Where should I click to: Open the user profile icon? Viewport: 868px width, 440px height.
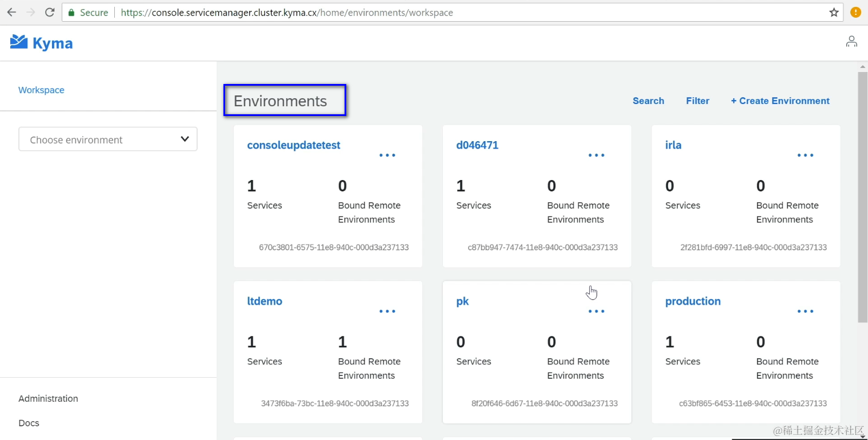pyautogui.click(x=851, y=42)
